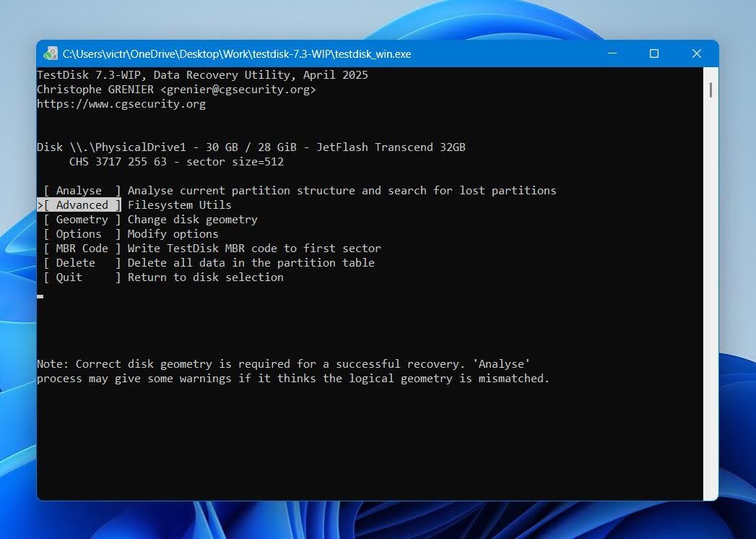Click the title bar path testdisk_win.exe

237,54
